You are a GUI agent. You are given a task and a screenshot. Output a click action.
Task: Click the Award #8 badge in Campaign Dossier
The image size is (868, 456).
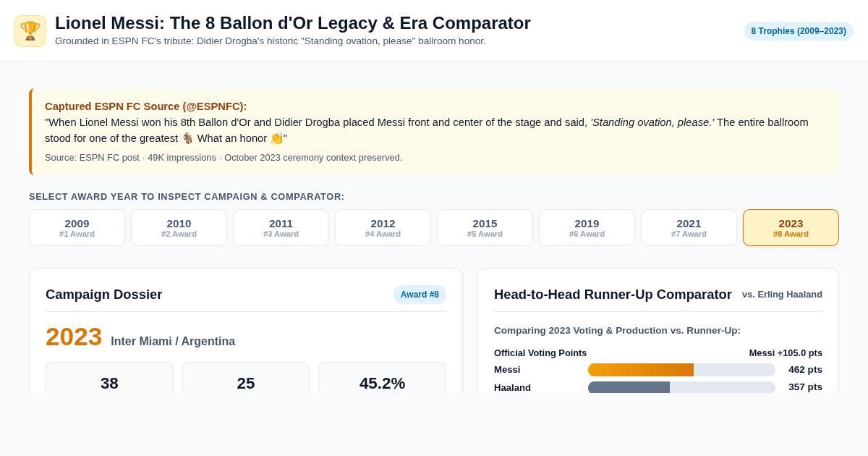(x=420, y=295)
